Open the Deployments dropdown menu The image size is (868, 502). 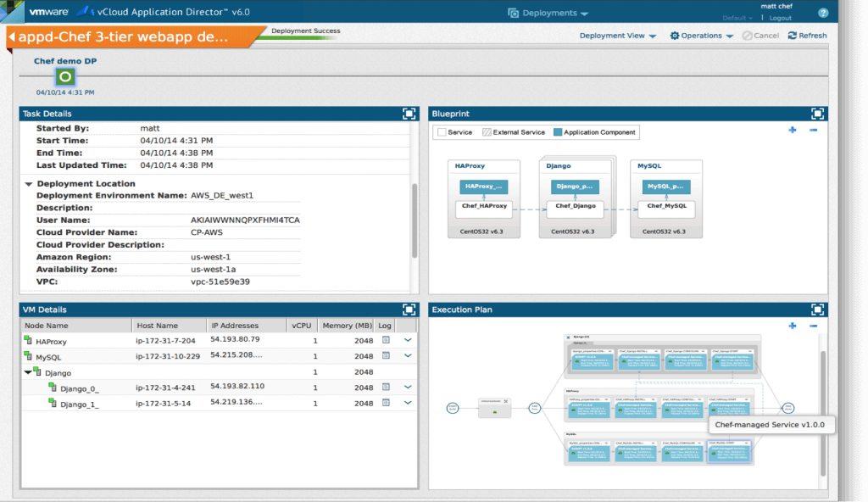pyautogui.click(x=554, y=13)
